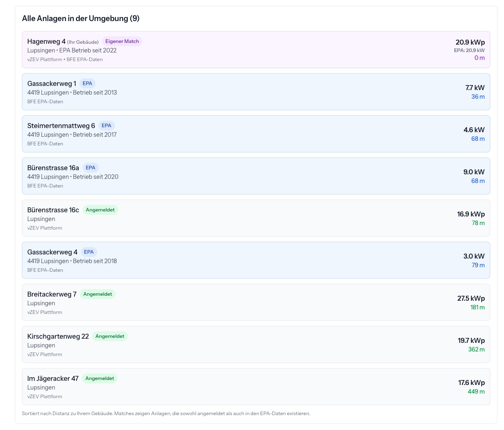Click the EPA badge beside Gassackerweg 4
Screen dimensions: 504x430
click(x=88, y=252)
